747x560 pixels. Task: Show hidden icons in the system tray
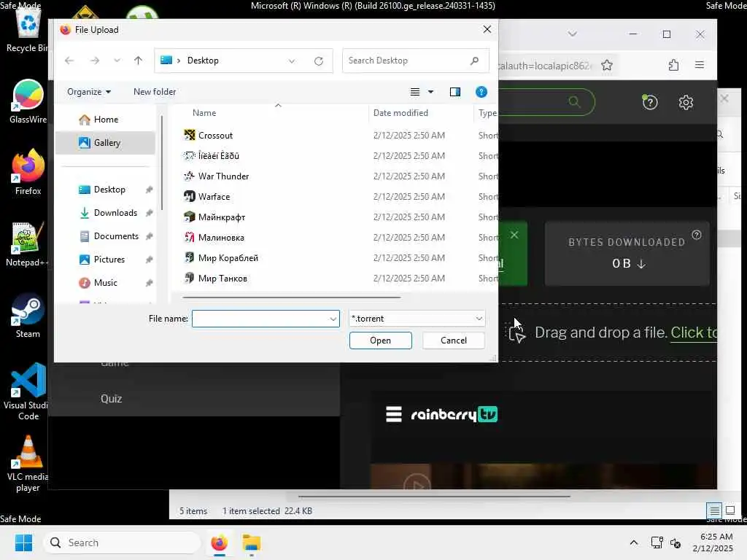coord(634,542)
